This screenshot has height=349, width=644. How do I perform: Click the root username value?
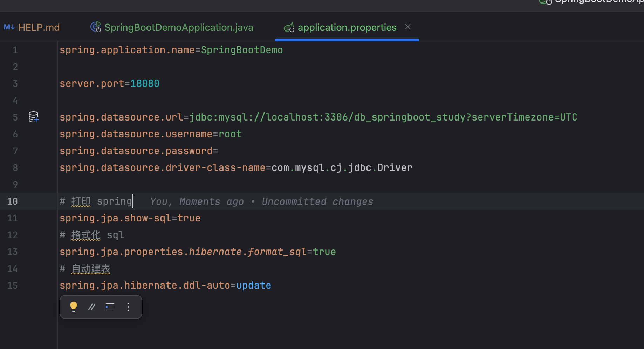pyautogui.click(x=230, y=134)
